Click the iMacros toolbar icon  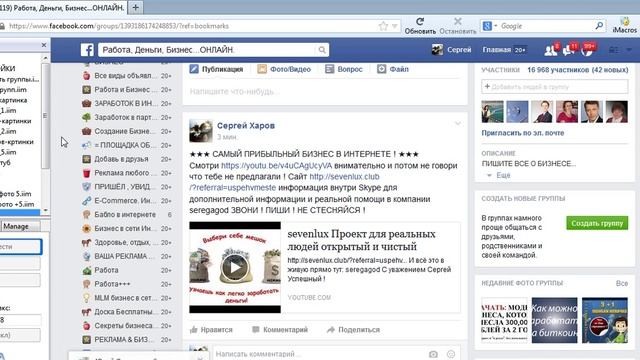pos(624,25)
